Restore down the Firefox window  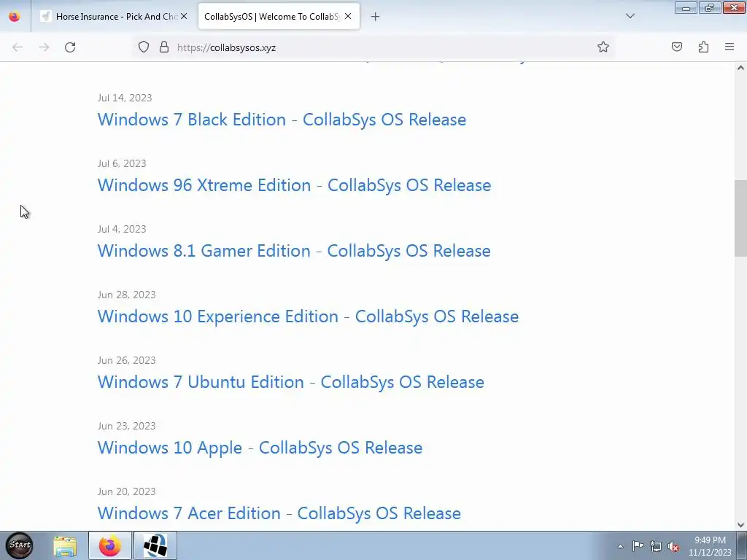point(710,7)
